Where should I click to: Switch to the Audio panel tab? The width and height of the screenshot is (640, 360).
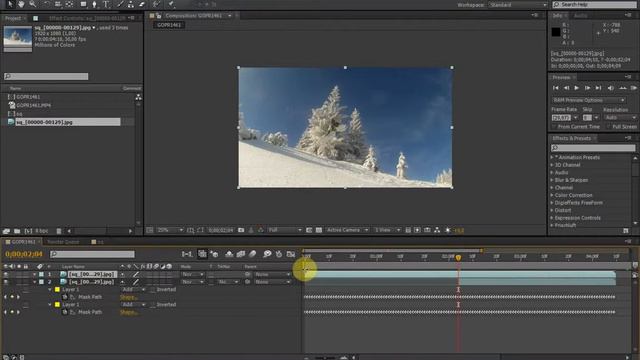click(580, 16)
